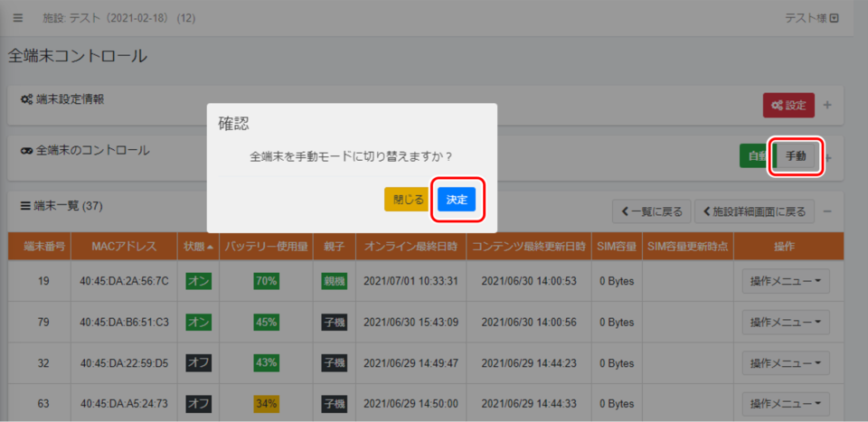Click the 親機 badge for terminal 19
The image size is (868, 422).
[335, 281]
